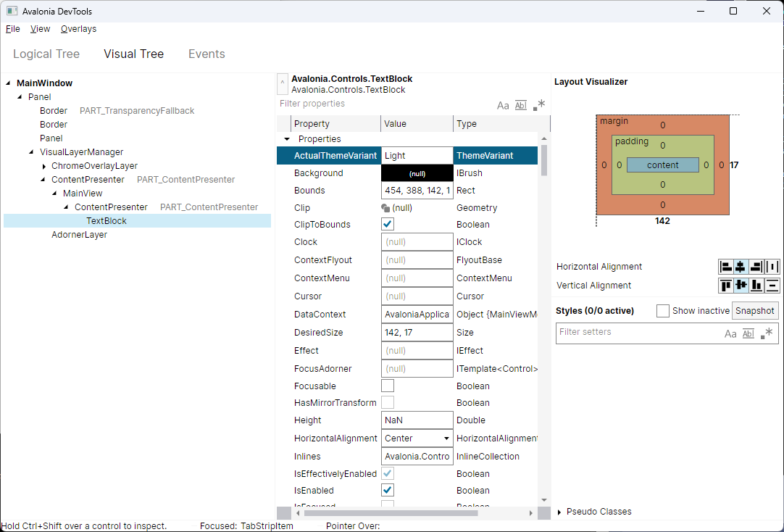Collapse the Panel node containing VisualLayerManager
Image resolution: width=784 pixels, height=532 pixels.
tap(20, 96)
